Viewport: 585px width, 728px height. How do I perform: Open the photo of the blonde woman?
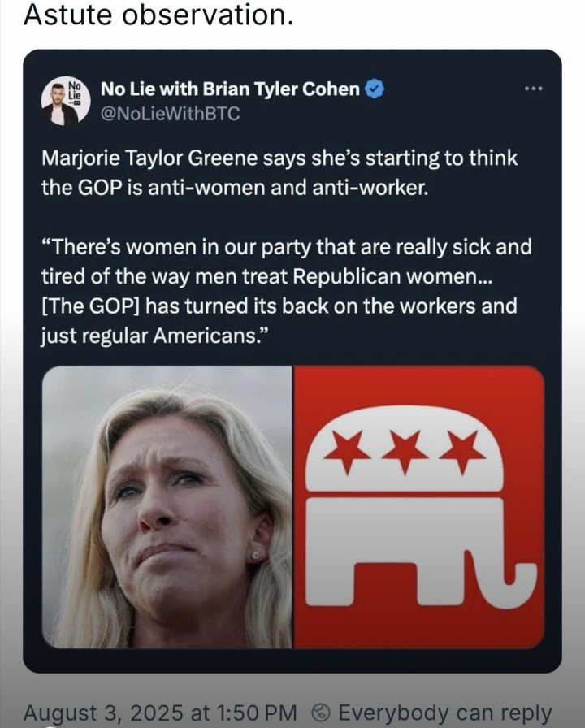[166, 506]
